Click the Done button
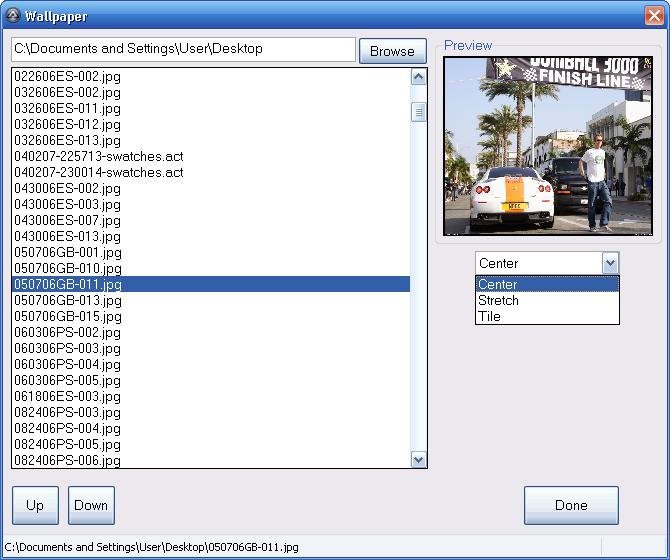 (x=571, y=505)
